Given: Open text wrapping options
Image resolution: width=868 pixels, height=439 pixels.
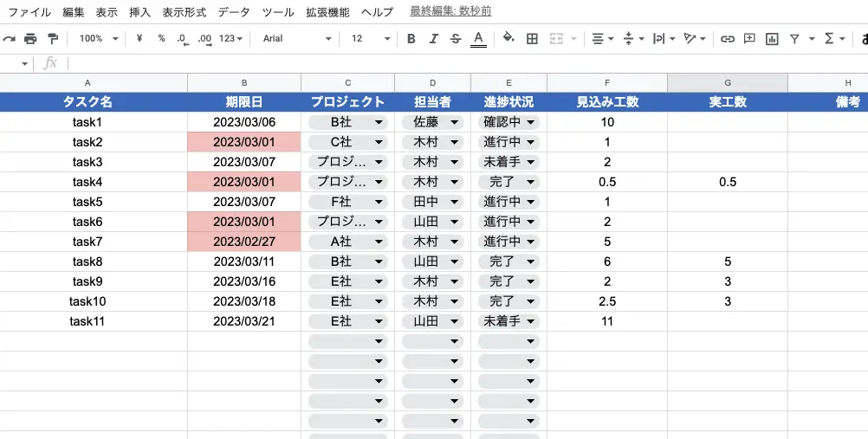Looking at the screenshot, I should (x=664, y=39).
